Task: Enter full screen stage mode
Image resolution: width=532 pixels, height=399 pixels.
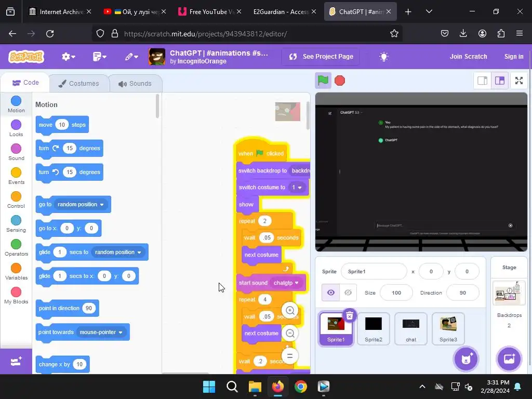Action: 519,81
